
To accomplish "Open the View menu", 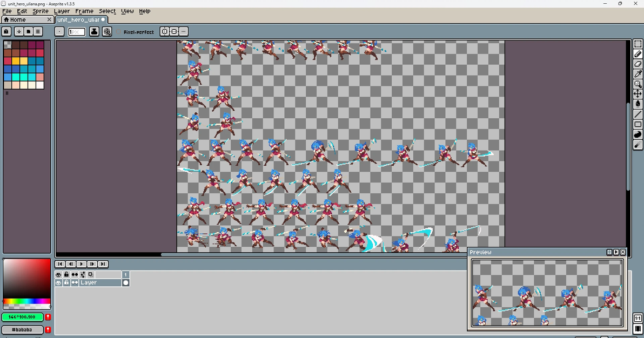I will (x=128, y=11).
